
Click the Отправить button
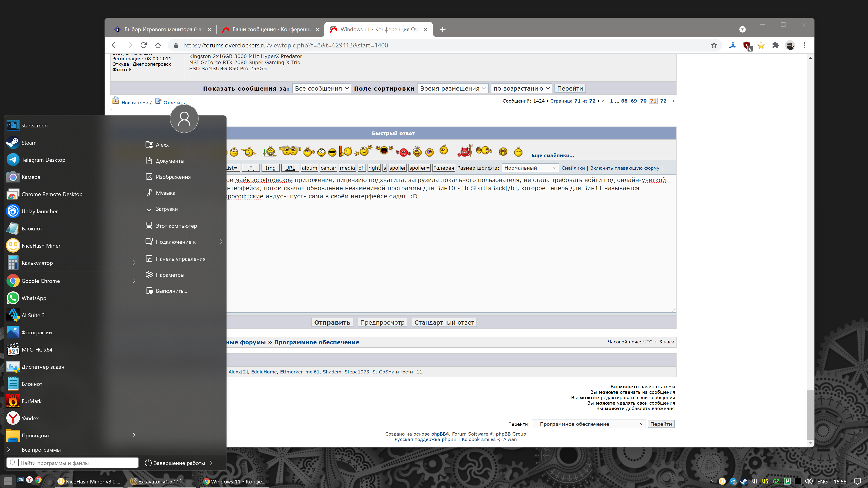click(x=332, y=322)
